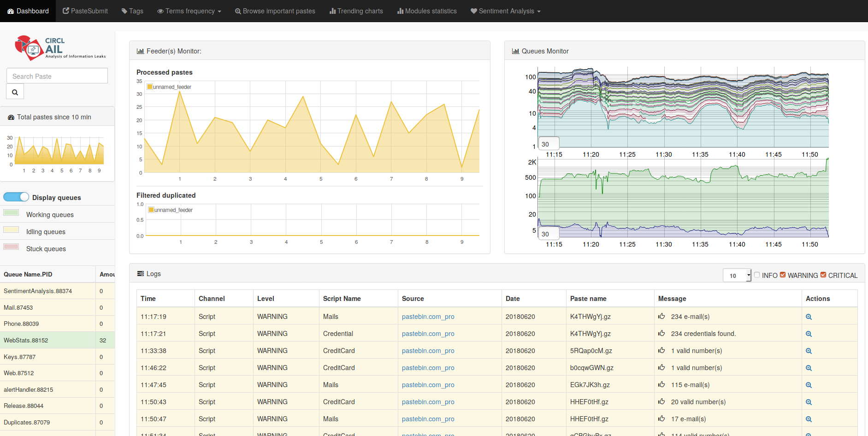Expand the Sentiment Analysis dropdown
The height and width of the screenshot is (436, 868).
505,11
